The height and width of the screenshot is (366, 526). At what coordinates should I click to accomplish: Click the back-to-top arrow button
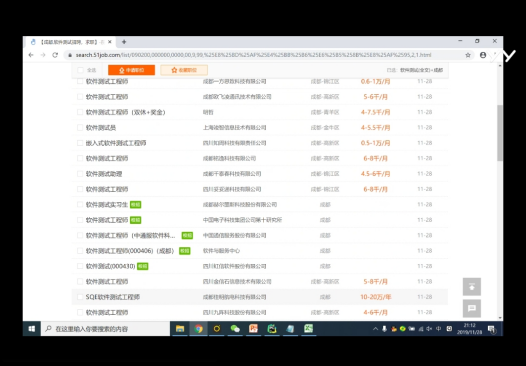click(472, 286)
